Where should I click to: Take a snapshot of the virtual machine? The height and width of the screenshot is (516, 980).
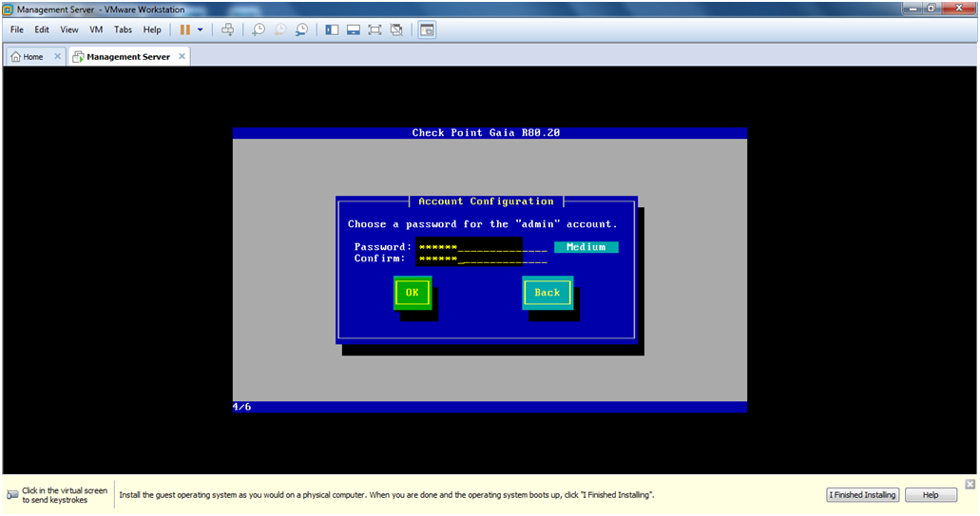click(259, 29)
